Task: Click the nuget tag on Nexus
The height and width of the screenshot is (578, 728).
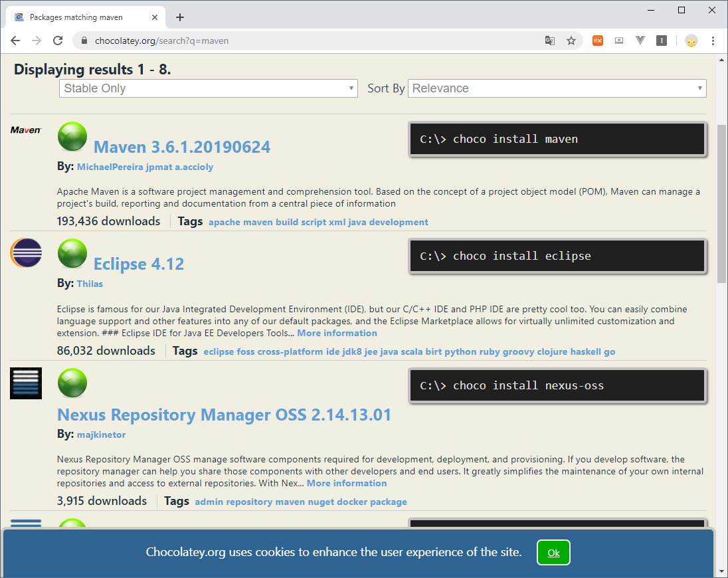Action: coord(321,502)
